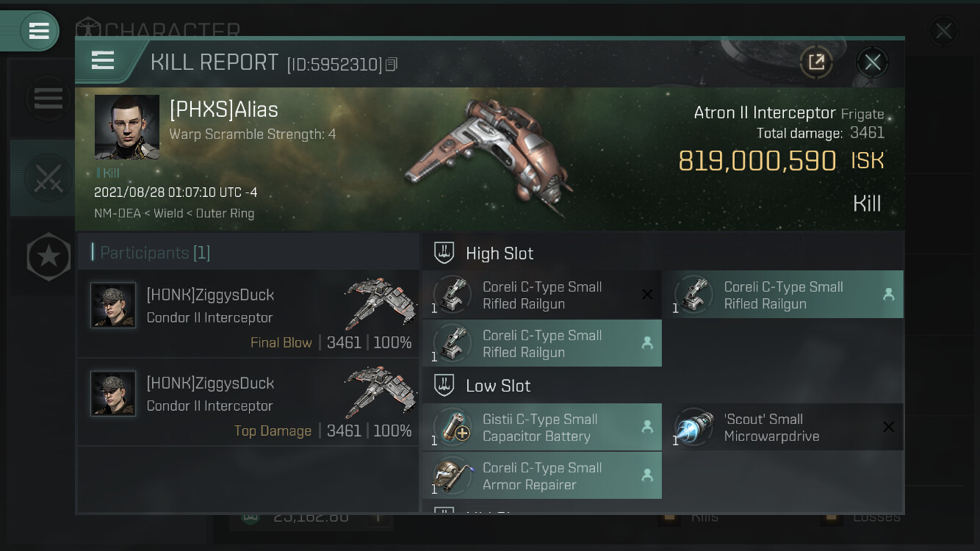Click the Coreli Small Armor Repairer icon
980x551 pixels.
453,475
